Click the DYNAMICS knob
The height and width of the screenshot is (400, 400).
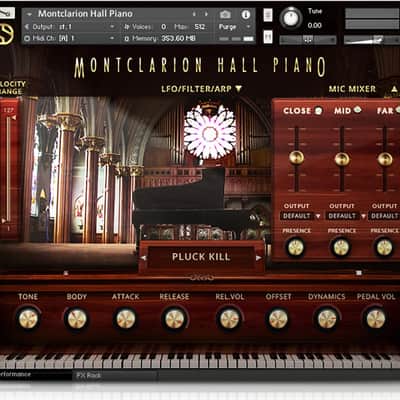point(327,319)
